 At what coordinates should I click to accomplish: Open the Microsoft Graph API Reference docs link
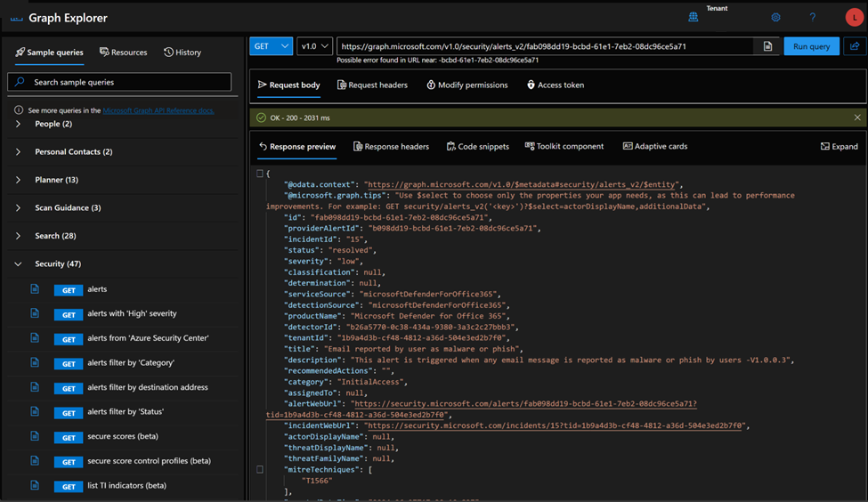[158, 110]
